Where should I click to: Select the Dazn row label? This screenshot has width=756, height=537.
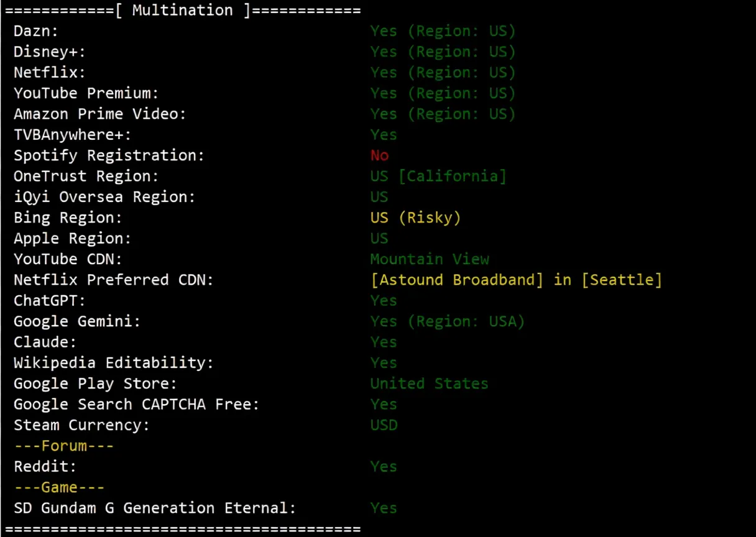coord(36,31)
